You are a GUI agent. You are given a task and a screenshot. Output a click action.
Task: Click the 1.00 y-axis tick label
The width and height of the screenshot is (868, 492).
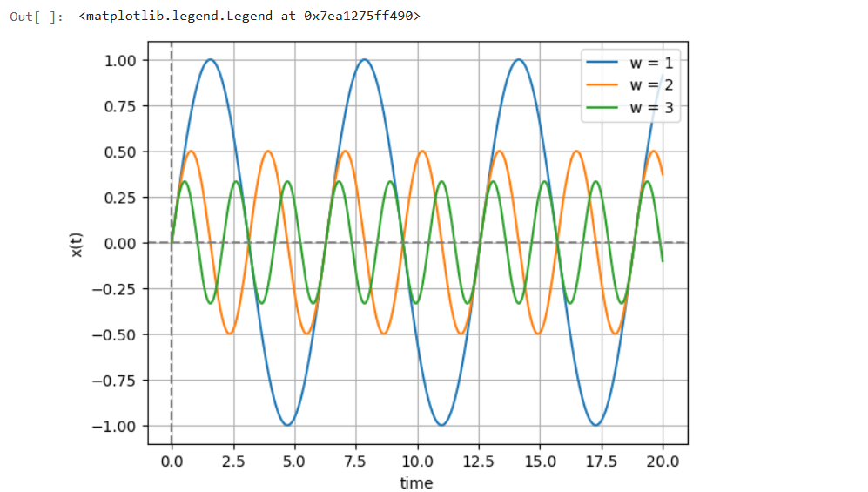coord(120,60)
